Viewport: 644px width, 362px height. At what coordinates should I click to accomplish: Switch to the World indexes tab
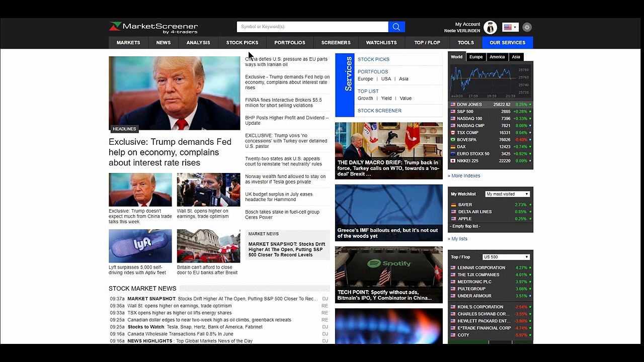click(457, 57)
